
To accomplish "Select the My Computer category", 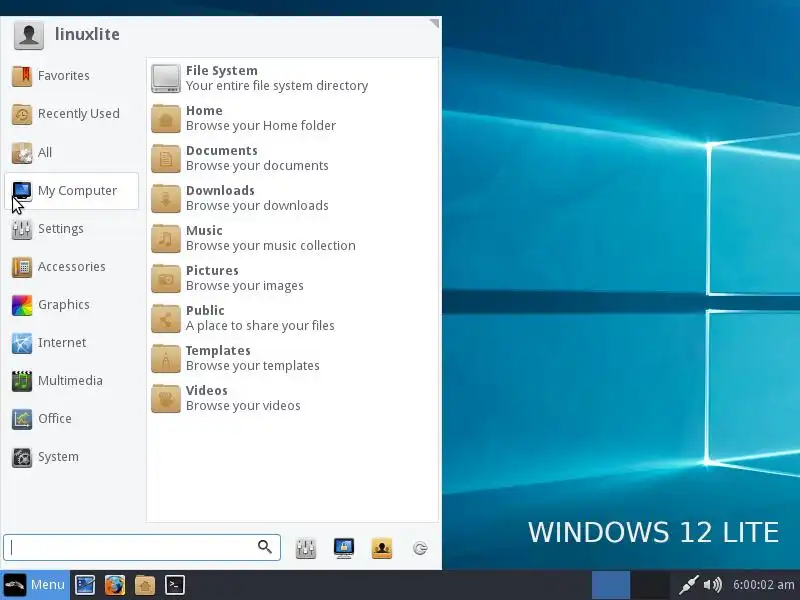I will (x=71, y=190).
